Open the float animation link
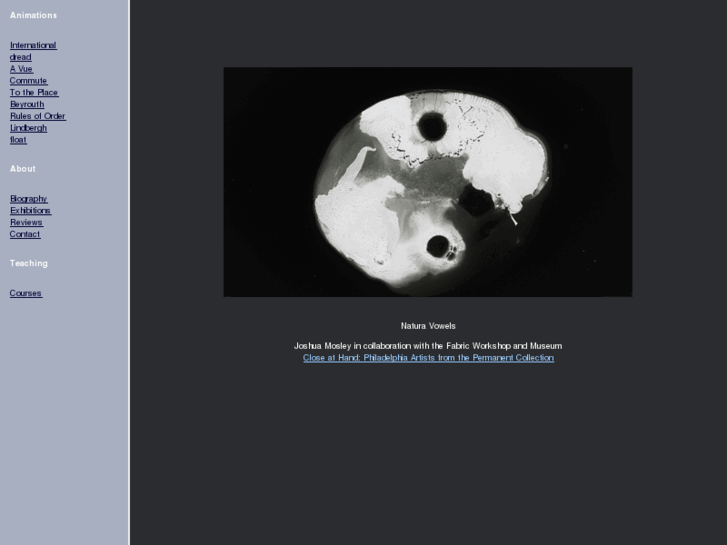 [19, 140]
